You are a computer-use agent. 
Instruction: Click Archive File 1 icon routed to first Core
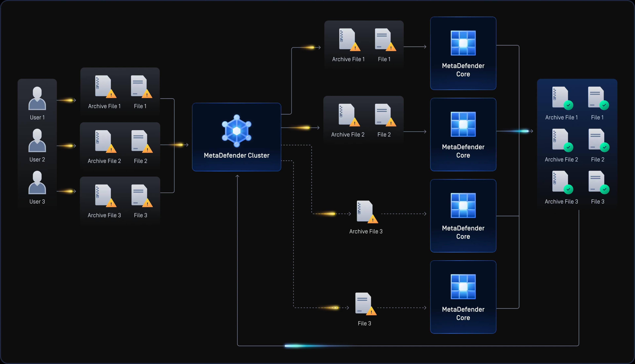pos(350,40)
